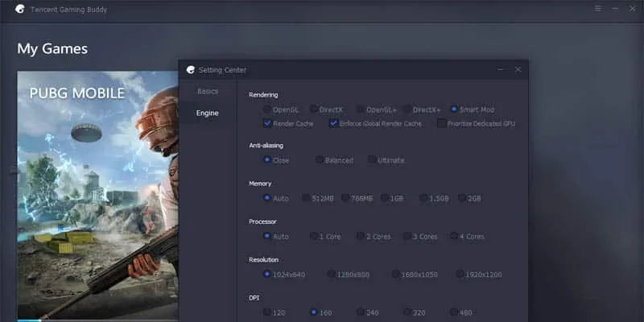644x322 pixels.
Task: Toggle Enforce Global Render Cache checkbox
Action: tap(333, 123)
